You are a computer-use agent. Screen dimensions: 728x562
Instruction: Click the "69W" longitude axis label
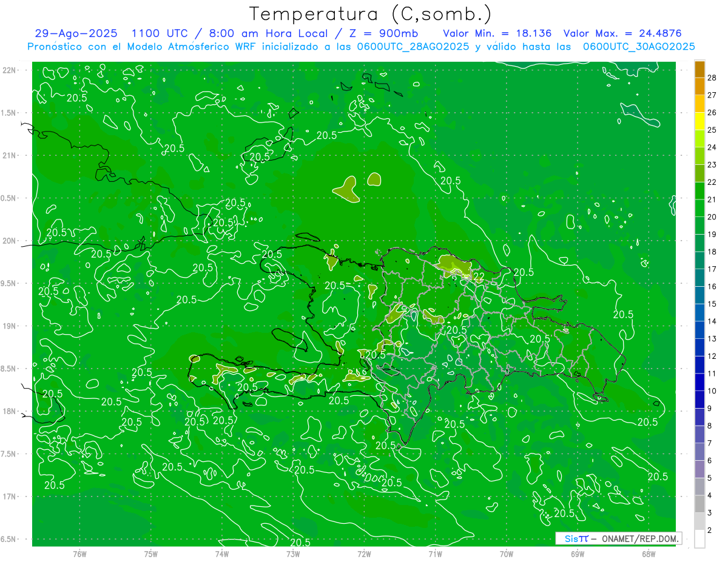tap(578, 554)
